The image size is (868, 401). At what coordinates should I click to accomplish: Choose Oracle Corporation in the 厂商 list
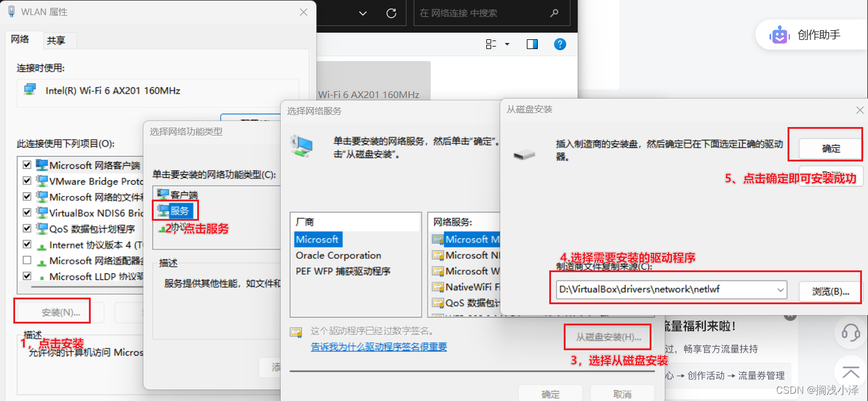pos(338,255)
